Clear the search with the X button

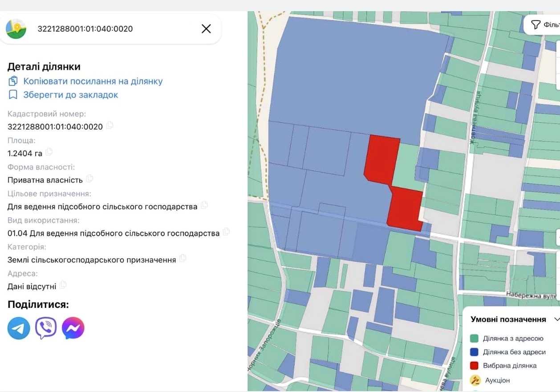coord(206,29)
